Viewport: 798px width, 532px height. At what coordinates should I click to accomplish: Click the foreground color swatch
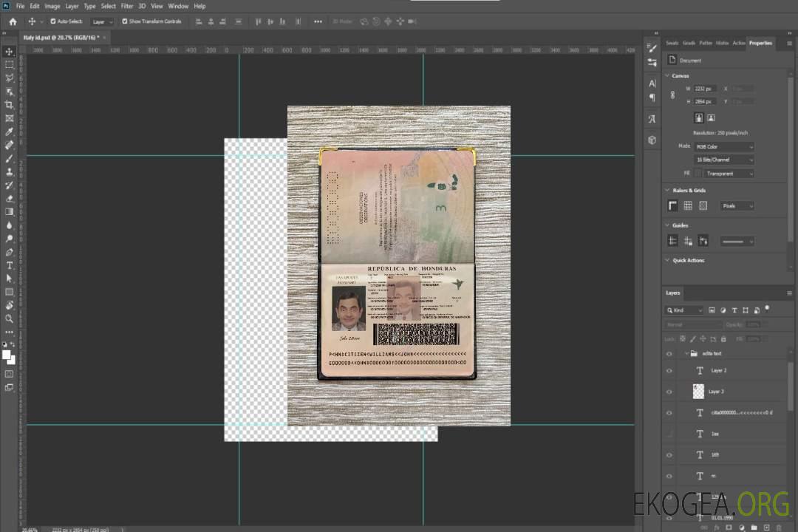tap(7, 355)
